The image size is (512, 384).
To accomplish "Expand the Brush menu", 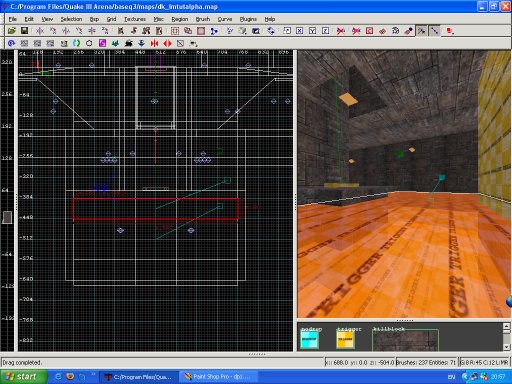I will click(203, 19).
